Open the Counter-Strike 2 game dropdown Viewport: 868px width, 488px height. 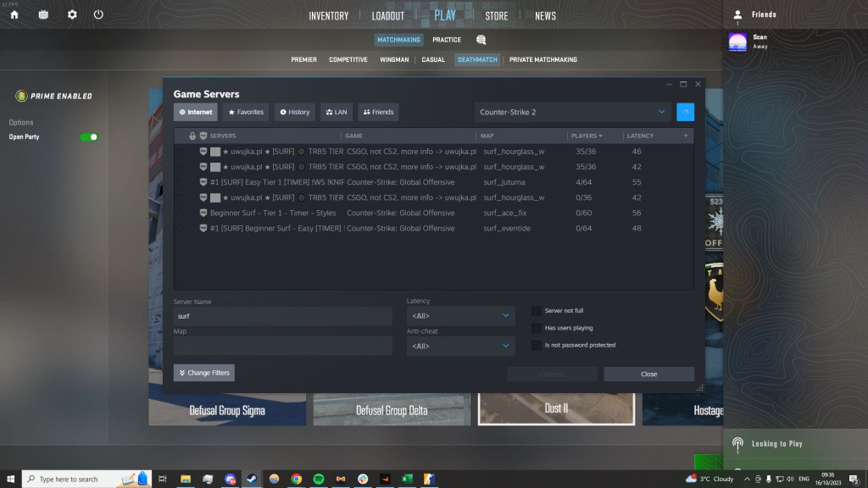click(572, 112)
